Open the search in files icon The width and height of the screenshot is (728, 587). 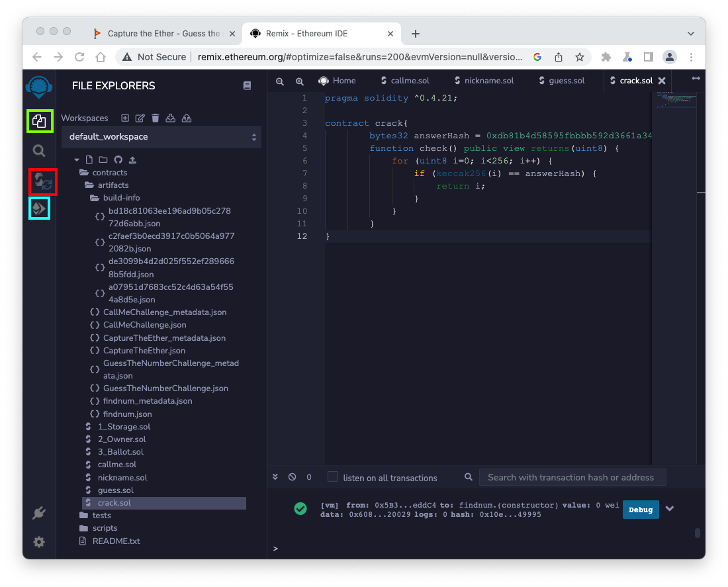pos(40,151)
